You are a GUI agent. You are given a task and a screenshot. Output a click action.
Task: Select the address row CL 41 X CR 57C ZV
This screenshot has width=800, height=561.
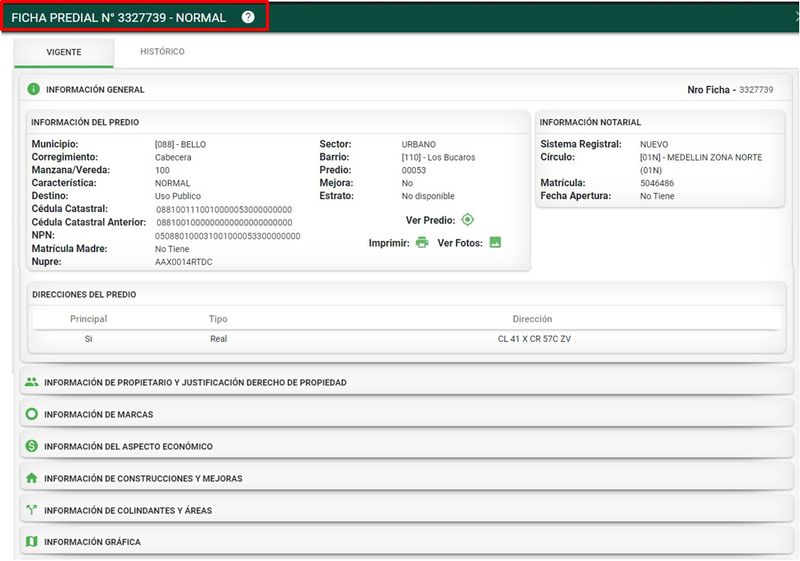tap(534, 339)
